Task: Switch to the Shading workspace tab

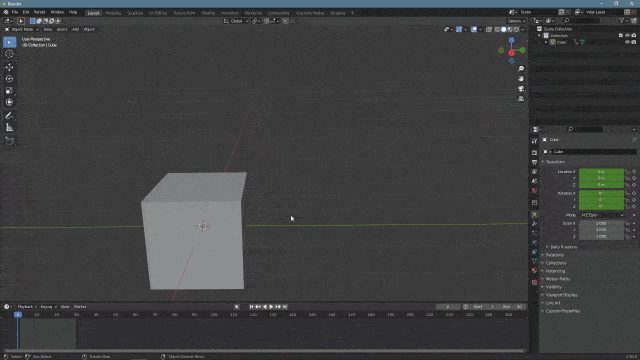Action: click(x=208, y=13)
